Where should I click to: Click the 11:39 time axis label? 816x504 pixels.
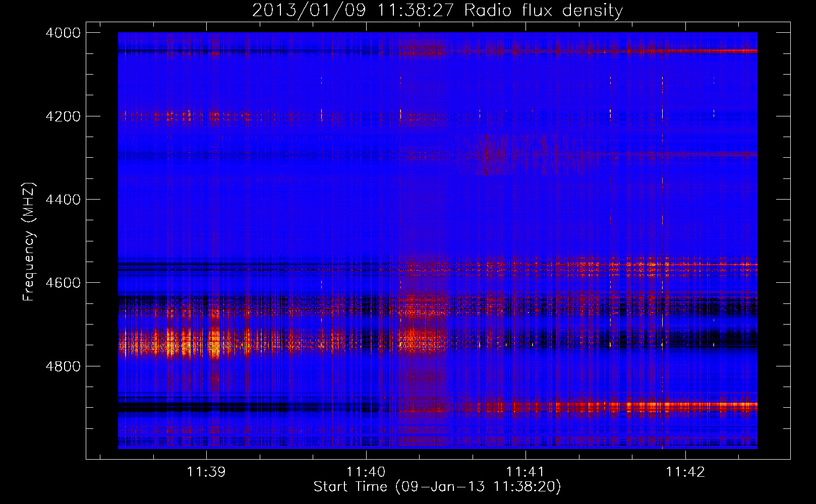tap(206, 472)
